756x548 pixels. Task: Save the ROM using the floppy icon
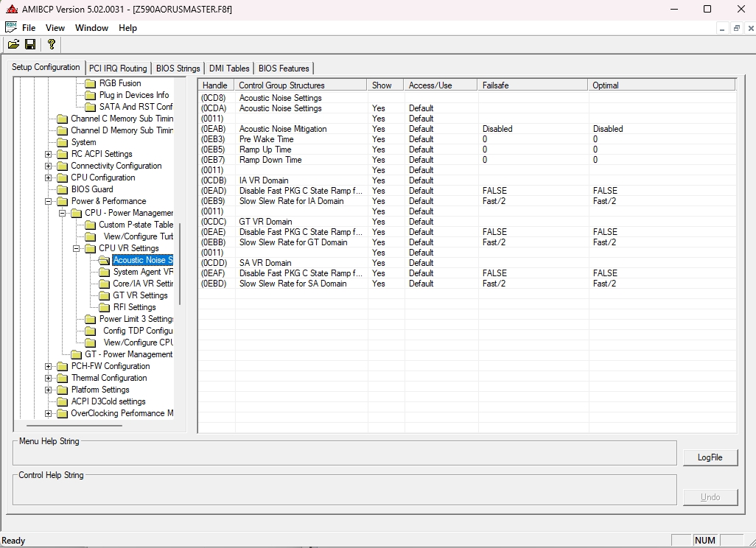(30, 44)
